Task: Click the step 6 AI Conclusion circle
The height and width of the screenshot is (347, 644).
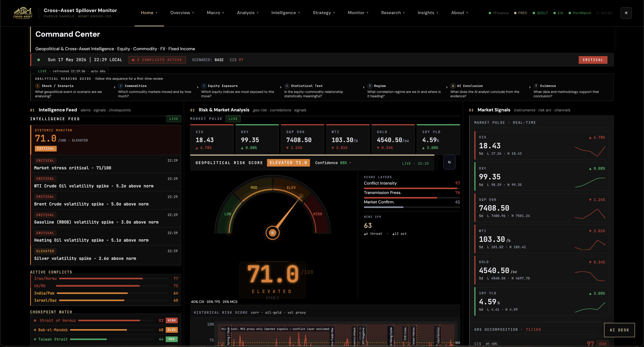Action: (453, 86)
